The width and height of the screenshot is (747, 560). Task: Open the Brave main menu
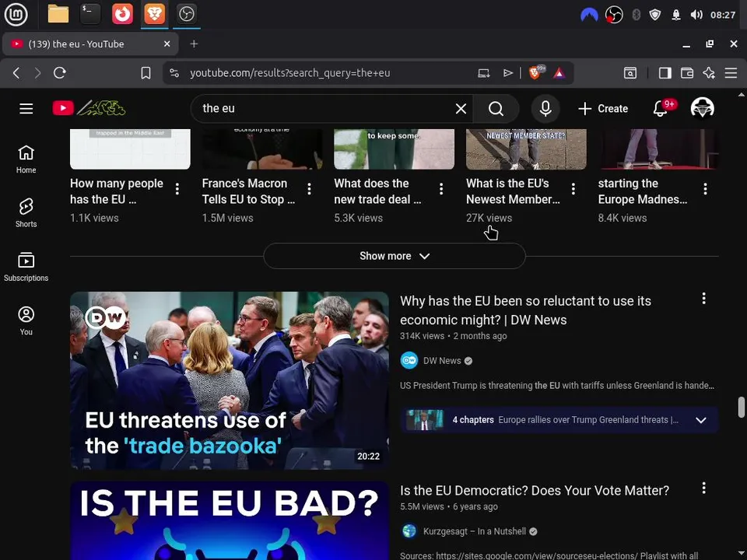[731, 73]
